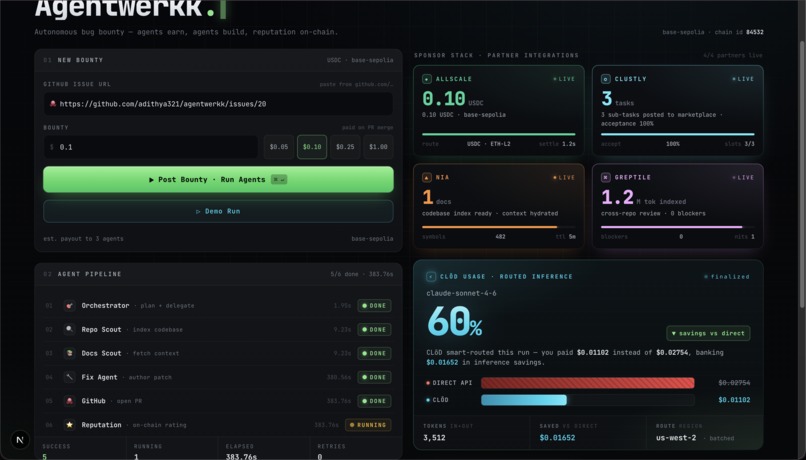
Task: Click the Fix Agent wrench icon
Action: click(69, 377)
